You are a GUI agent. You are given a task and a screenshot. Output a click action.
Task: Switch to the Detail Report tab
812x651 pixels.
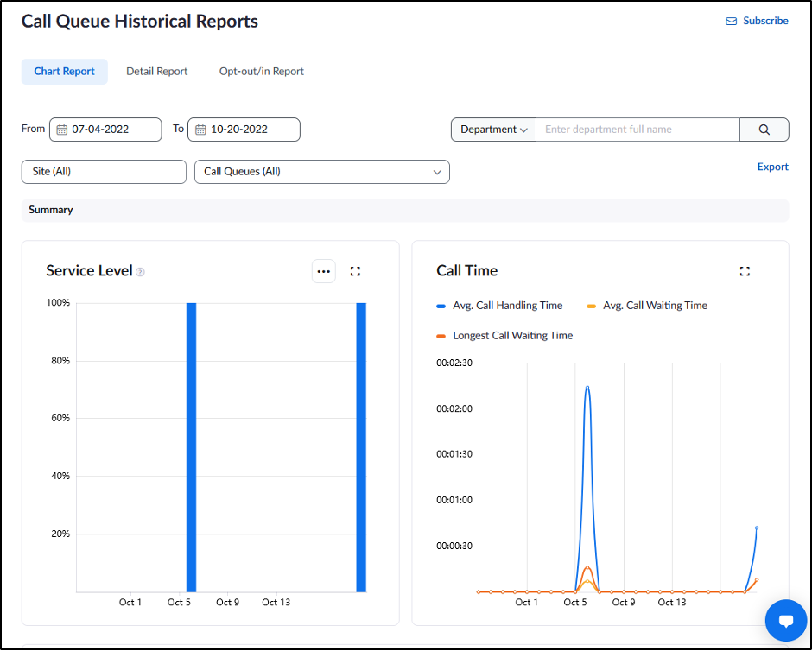click(x=156, y=71)
